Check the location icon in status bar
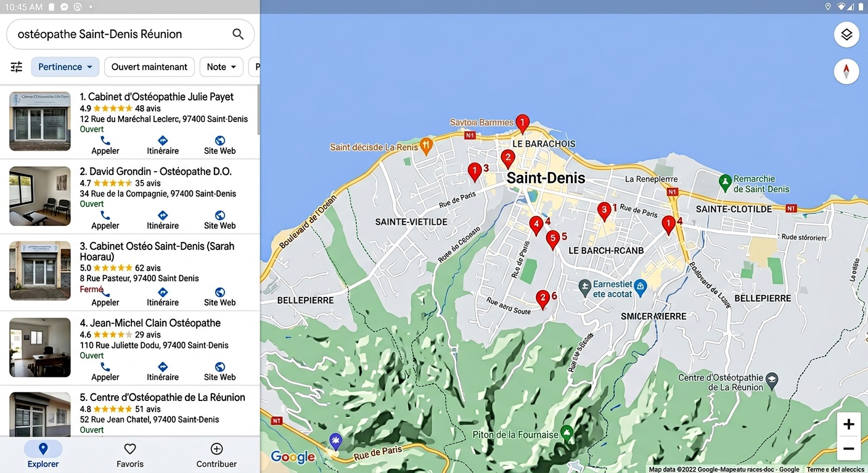This screenshot has height=473, width=868. 828,7
